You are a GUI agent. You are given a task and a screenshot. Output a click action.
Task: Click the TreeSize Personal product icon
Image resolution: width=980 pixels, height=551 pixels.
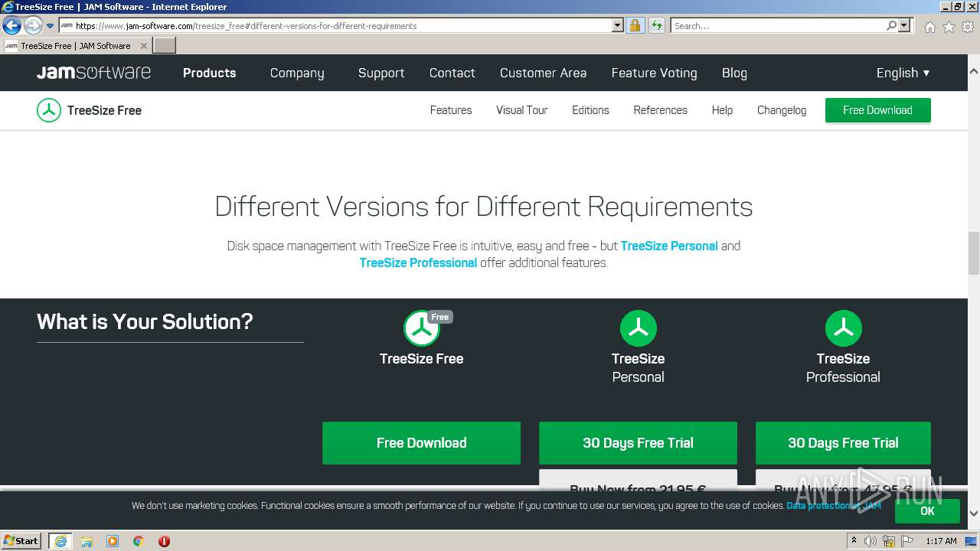638,328
